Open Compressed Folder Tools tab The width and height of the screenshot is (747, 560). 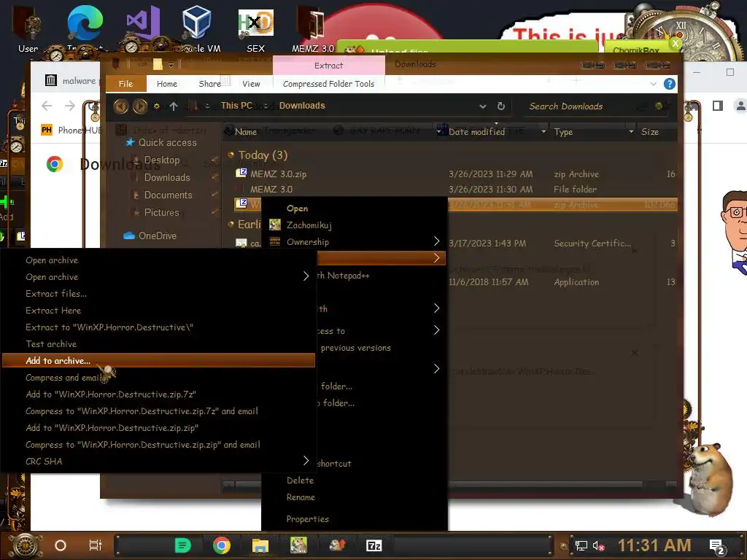328,84
